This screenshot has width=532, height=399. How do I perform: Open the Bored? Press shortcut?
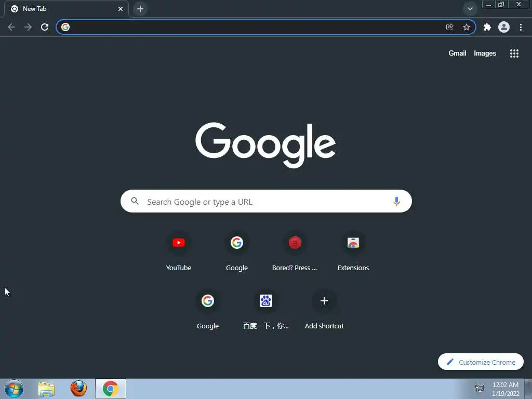[x=295, y=252]
